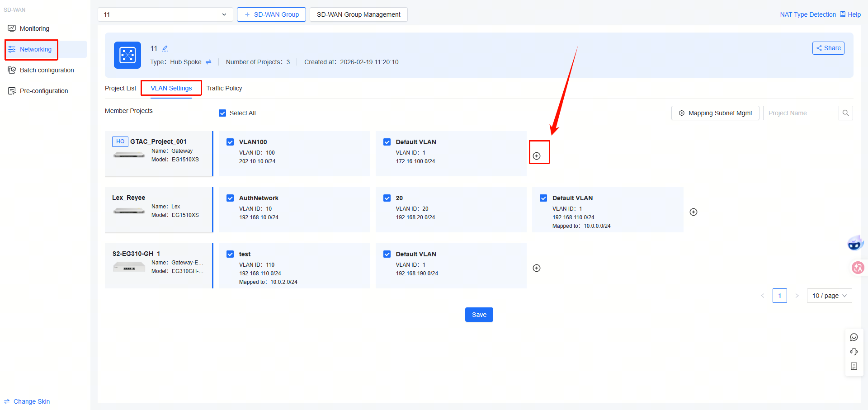Screen dimensions: 868x410
Task: Click the Project Name search field
Action: (x=800, y=113)
